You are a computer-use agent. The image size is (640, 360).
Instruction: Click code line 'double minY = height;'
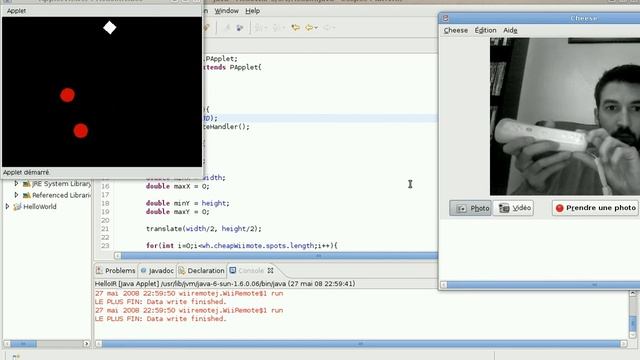coord(187,203)
